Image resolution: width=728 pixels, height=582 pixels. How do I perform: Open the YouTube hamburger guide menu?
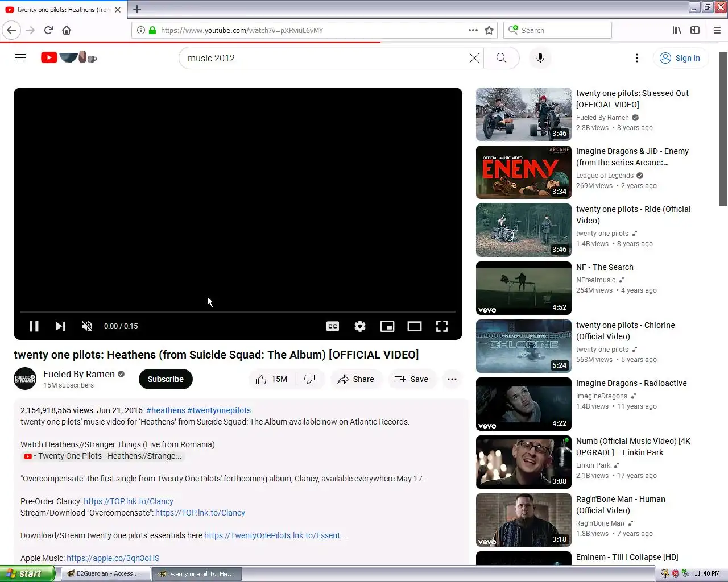[x=20, y=58]
